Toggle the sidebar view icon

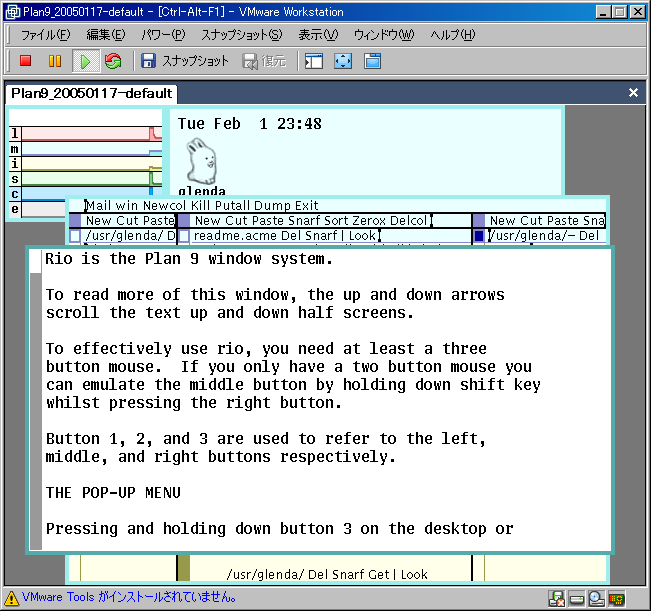[314, 61]
